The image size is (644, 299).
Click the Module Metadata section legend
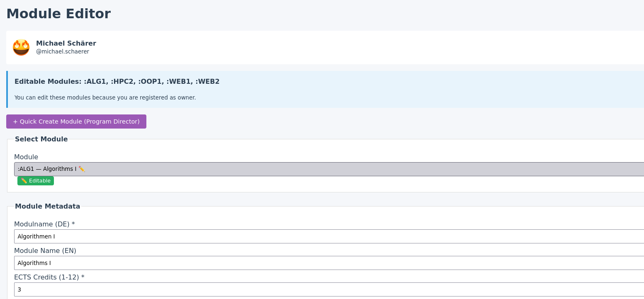(x=48, y=206)
